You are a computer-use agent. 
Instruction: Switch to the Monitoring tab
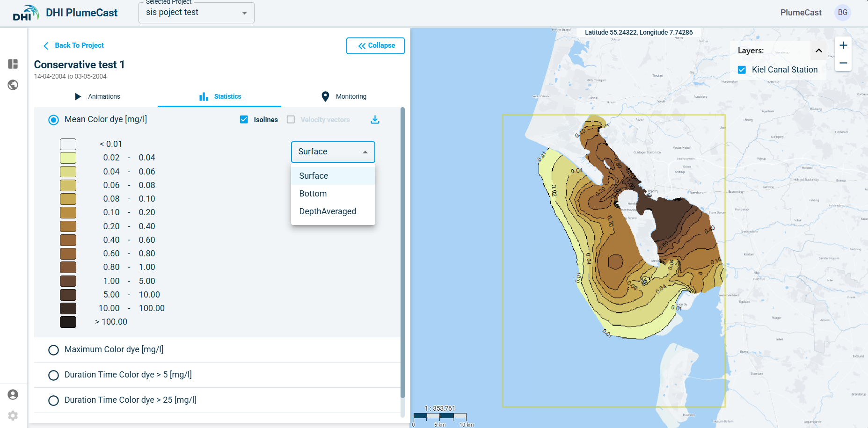[344, 96]
